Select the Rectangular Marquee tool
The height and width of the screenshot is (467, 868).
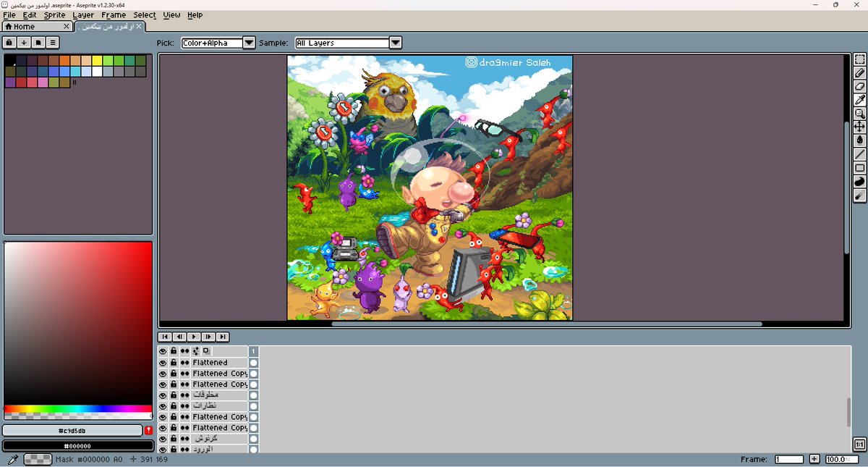(x=860, y=59)
